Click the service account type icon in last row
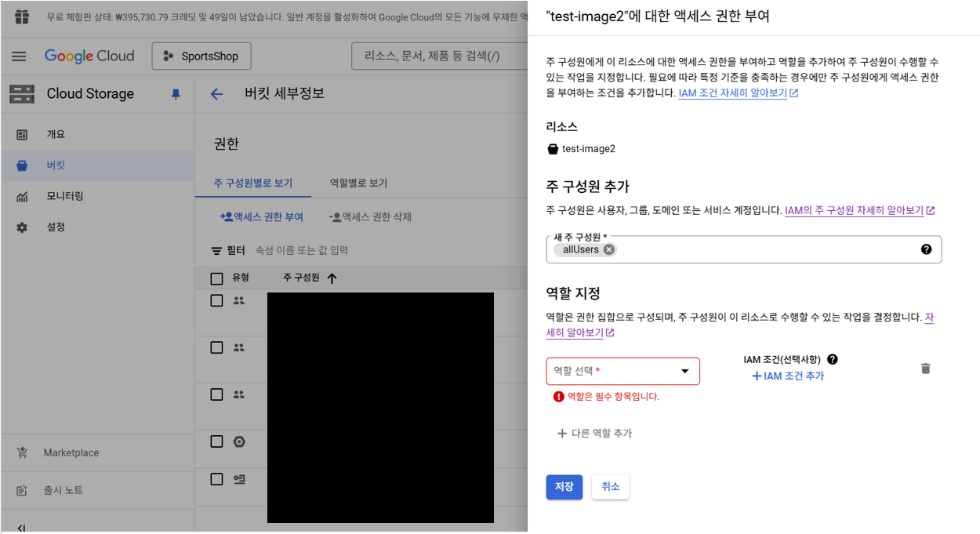 coord(239,478)
